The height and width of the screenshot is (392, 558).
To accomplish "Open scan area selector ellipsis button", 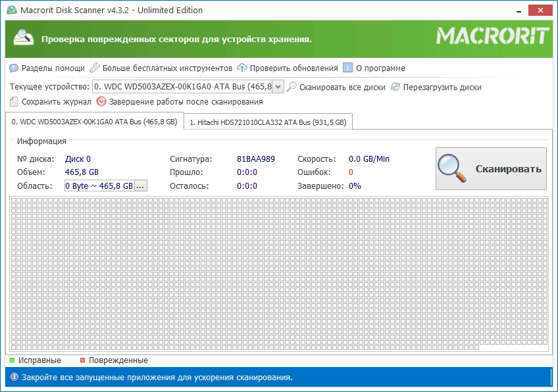I will (x=141, y=185).
